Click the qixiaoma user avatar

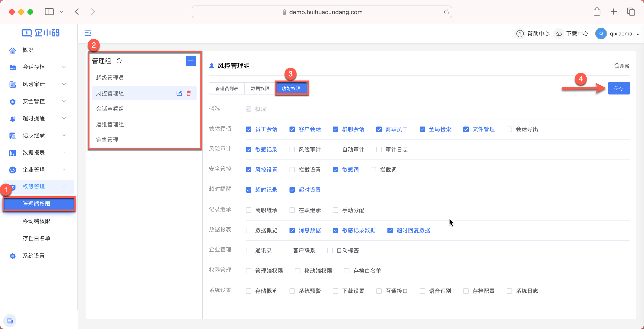601,33
